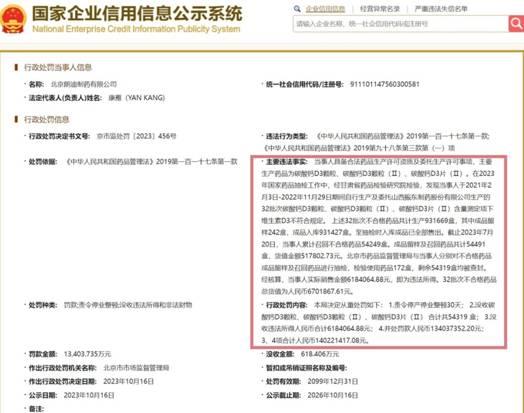Click the 暂扣或吊销证照名称及编号 label
This screenshot has width=524, height=413.
306,368
